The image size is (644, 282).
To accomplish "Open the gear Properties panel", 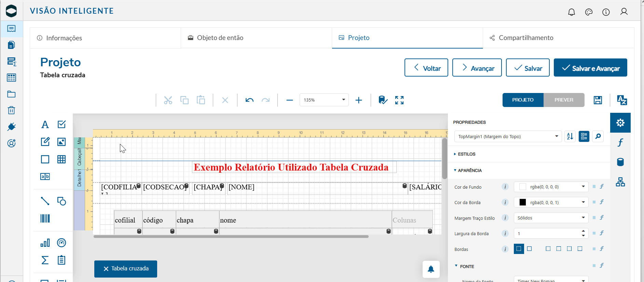I will coord(620,123).
